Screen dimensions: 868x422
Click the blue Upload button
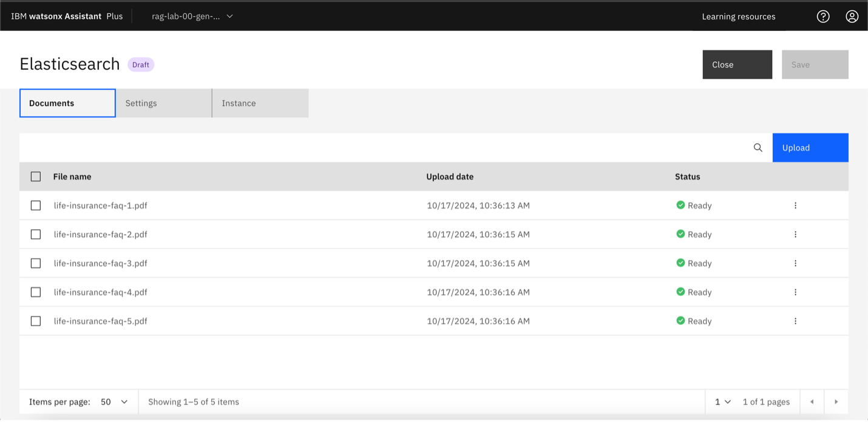tap(810, 148)
